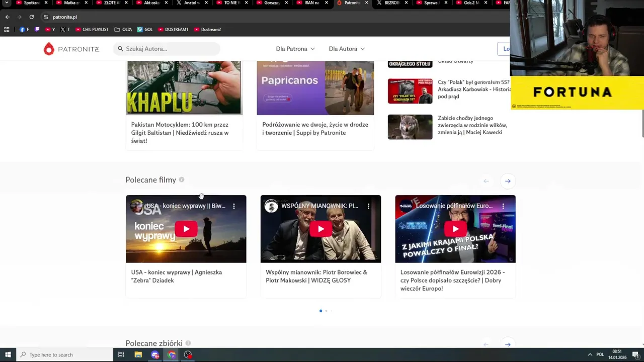Click the search magnifier icon
This screenshot has width=644, height=362.
tap(120, 49)
